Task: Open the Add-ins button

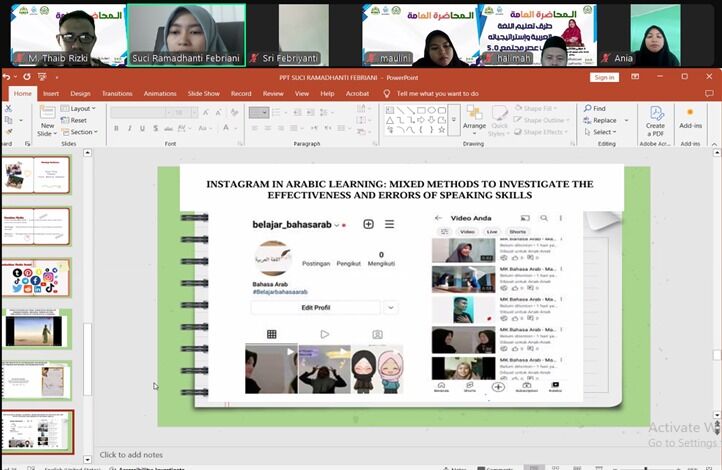Action: (x=690, y=118)
